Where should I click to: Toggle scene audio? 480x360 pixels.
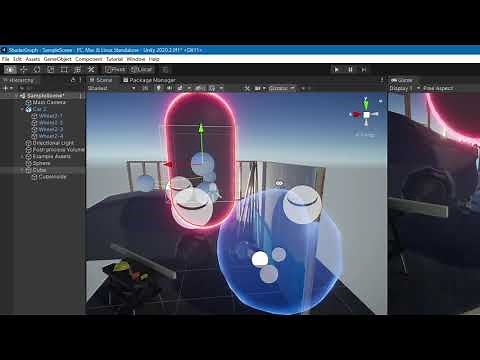170,88
